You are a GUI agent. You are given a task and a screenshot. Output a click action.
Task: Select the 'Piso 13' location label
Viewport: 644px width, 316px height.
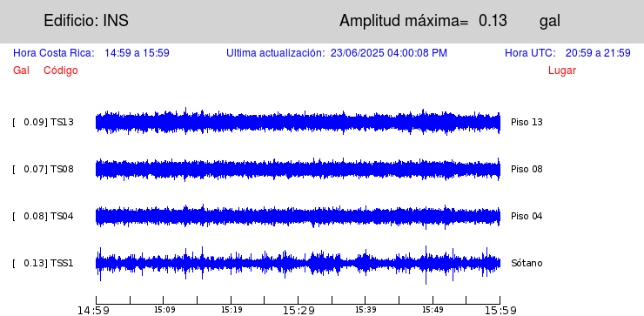click(x=527, y=122)
